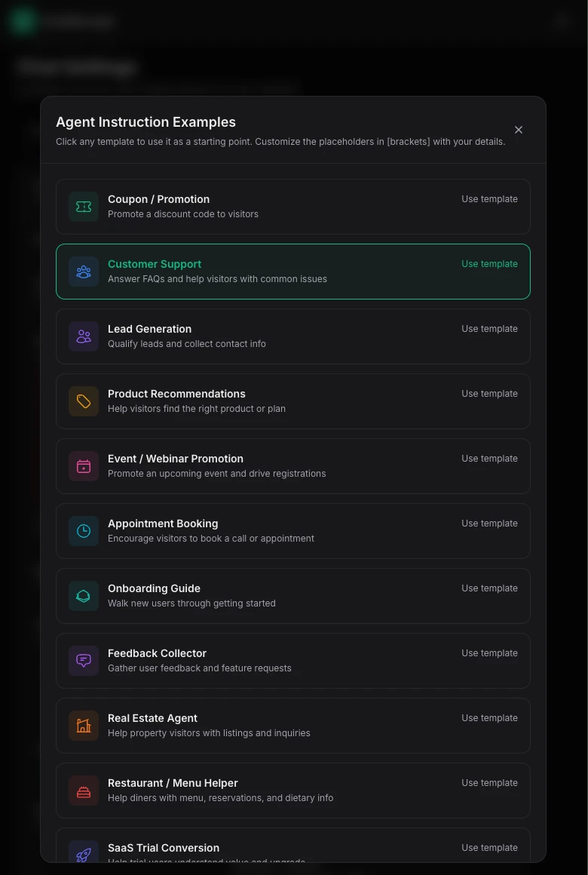Click the Product Recommendations tag icon
The width and height of the screenshot is (588, 875).
pyautogui.click(x=84, y=401)
